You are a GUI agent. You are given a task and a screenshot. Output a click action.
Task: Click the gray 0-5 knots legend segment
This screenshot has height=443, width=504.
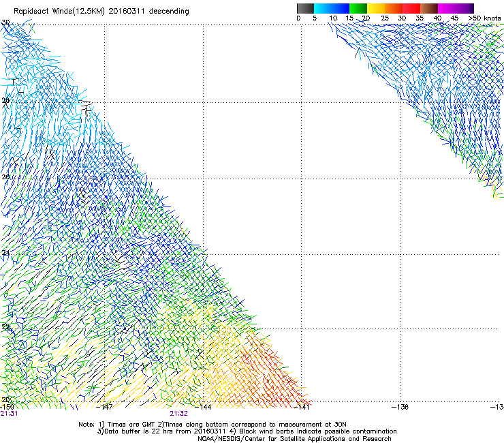click(x=305, y=8)
